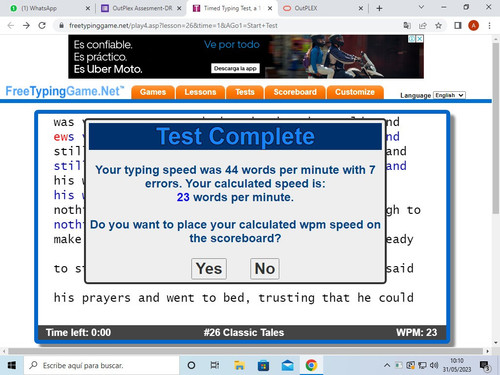Viewport: 500px width, 375px height.
Task: Close the Uber Moto advertisement
Action: (x=420, y=39)
